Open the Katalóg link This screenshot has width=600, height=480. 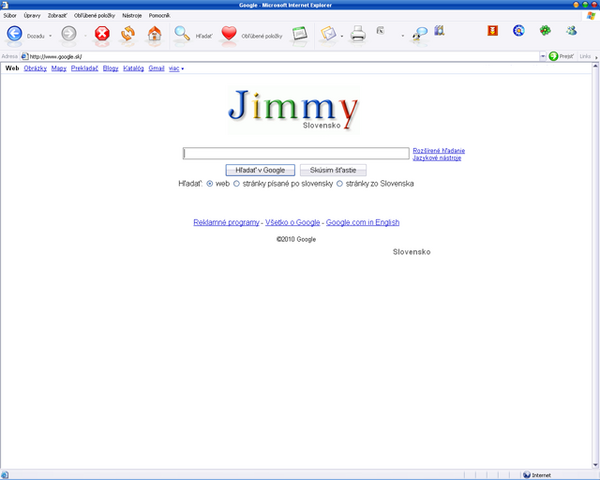click(x=134, y=69)
